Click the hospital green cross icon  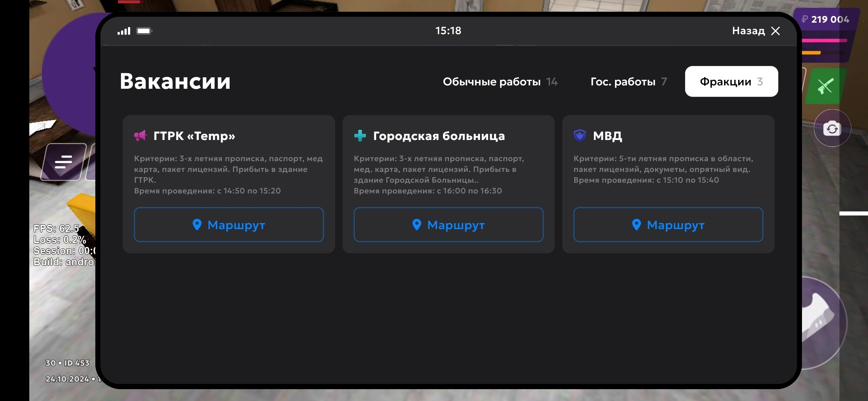tap(360, 136)
